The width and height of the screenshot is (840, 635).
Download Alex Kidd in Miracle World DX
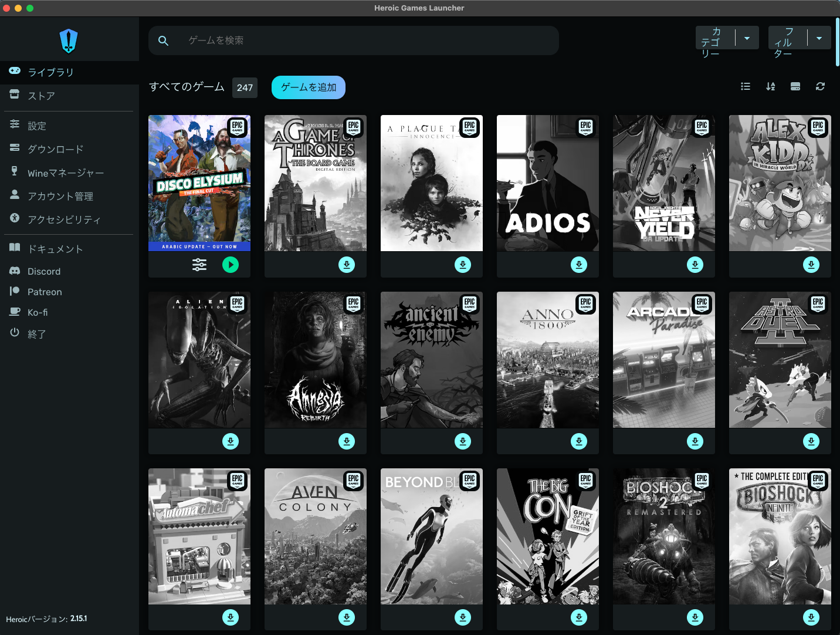pyautogui.click(x=811, y=265)
